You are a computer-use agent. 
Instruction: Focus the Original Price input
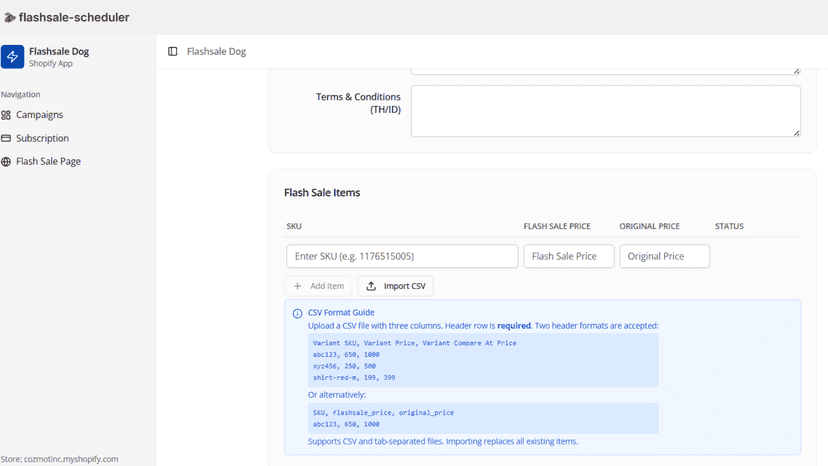[664, 256]
